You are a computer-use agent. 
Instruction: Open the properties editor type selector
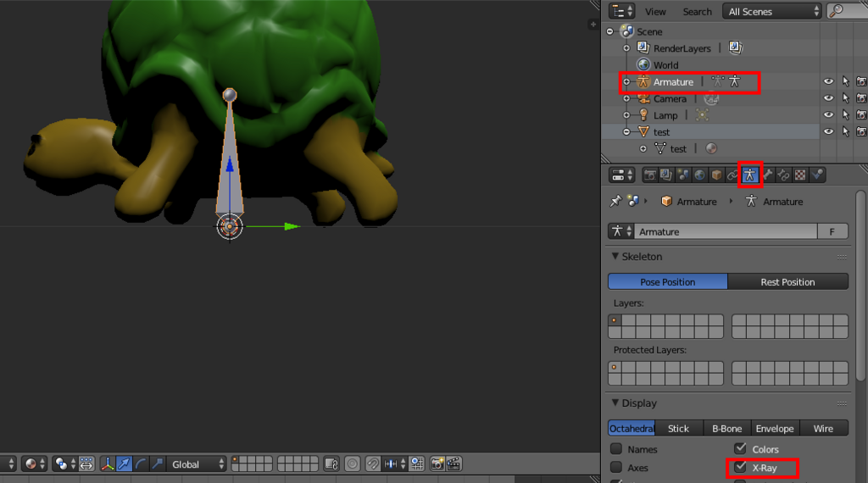622,175
